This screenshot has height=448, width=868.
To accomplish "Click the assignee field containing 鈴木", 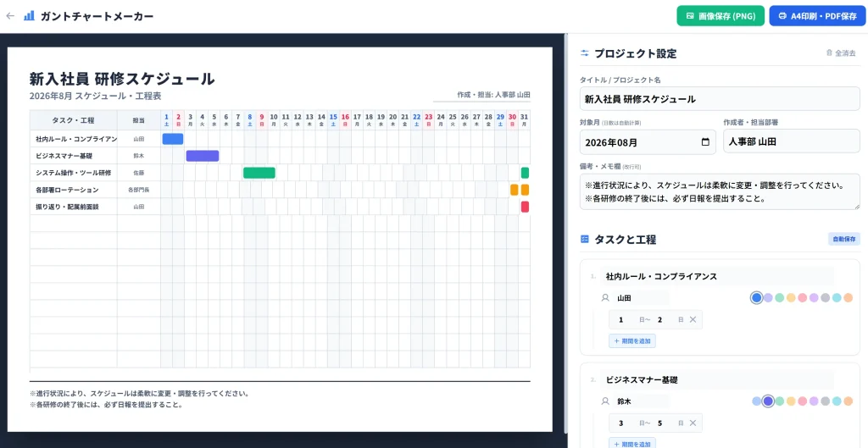I will coord(641,401).
